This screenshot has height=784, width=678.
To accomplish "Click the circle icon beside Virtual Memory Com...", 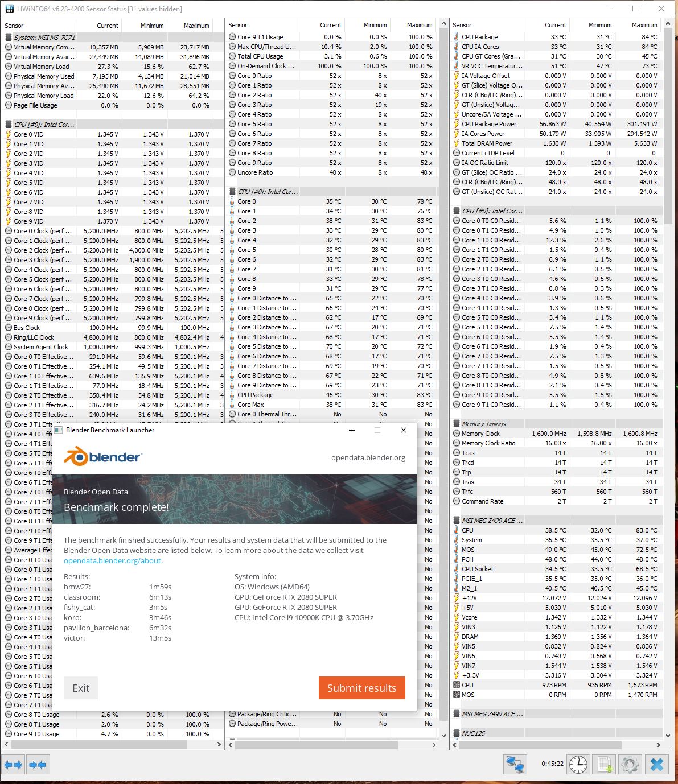I will pyautogui.click(x=9, y=47).
